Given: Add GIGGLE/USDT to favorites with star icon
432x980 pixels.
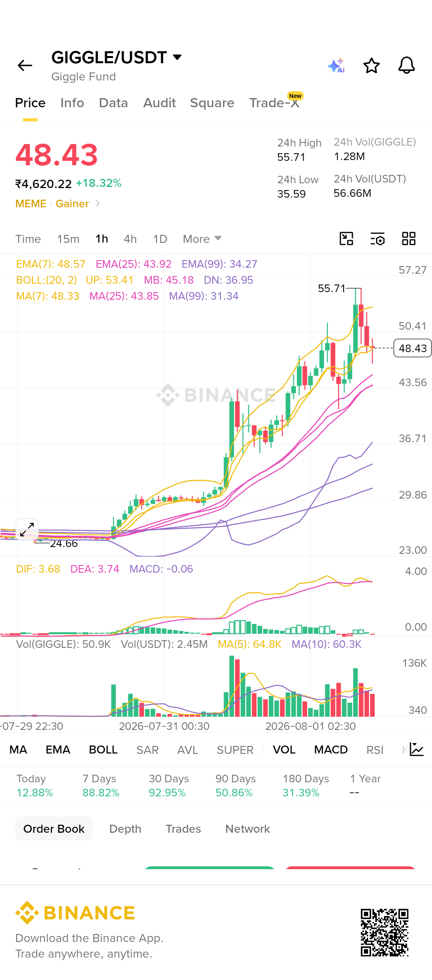Looking at the screenshot, I should pyautogui.click(x=372, y=65).
